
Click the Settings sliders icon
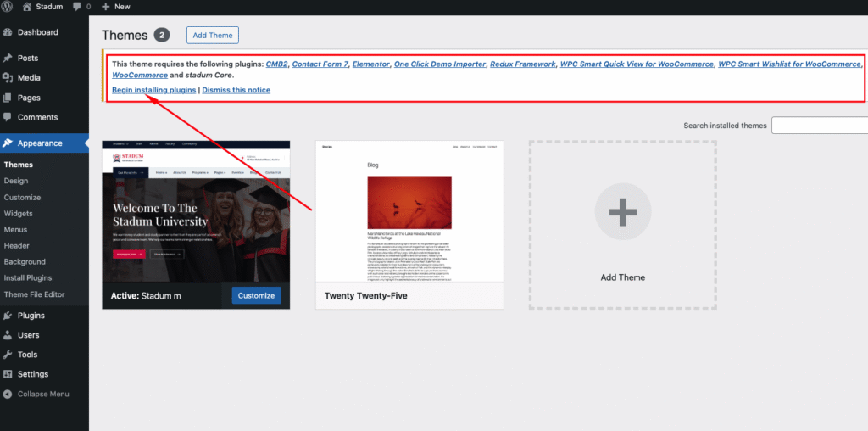click(x=8, y=374)
